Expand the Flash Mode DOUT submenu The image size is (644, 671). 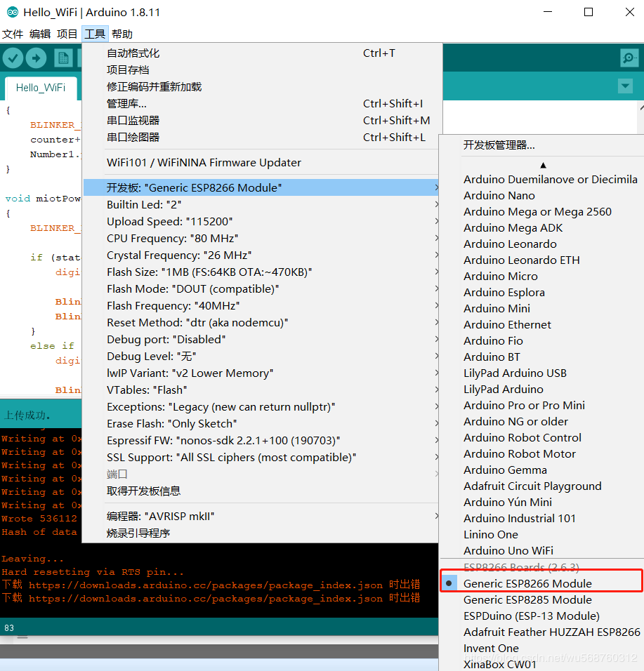[x=261, y=289]
